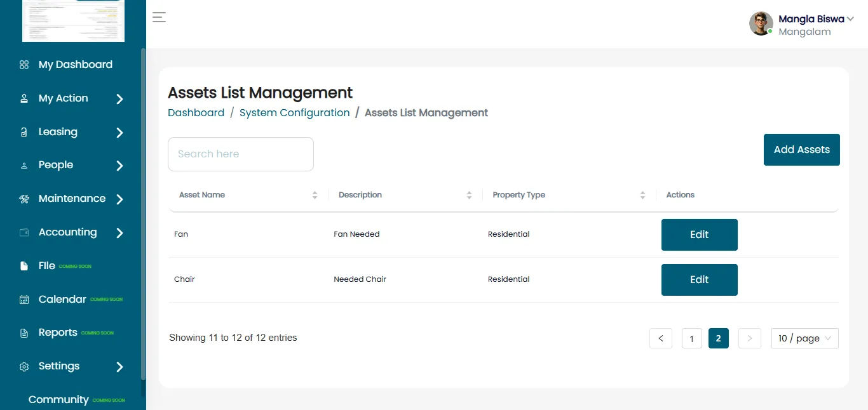Click the Maintenance tools icon
This screenshot has width=868, height=410.
[x=24, y=199]
